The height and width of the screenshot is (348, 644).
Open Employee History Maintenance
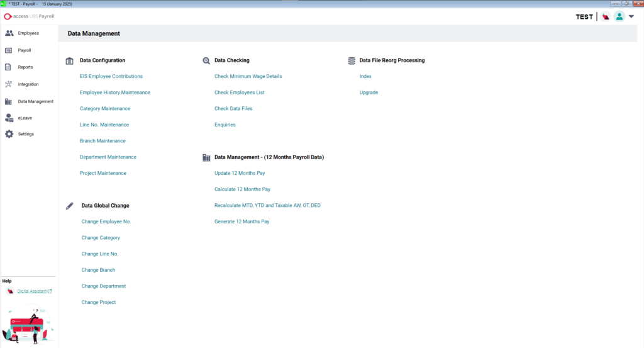point(115,93)
